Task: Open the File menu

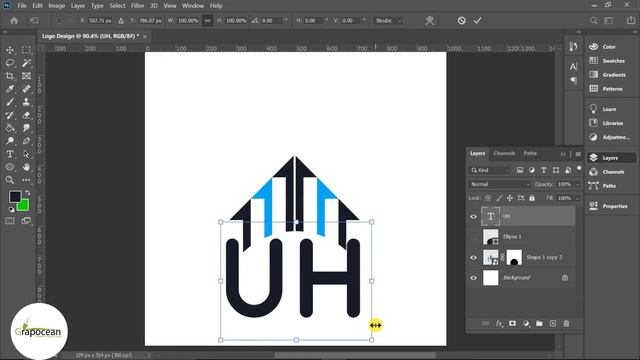Action: click(x=22, y=6)
